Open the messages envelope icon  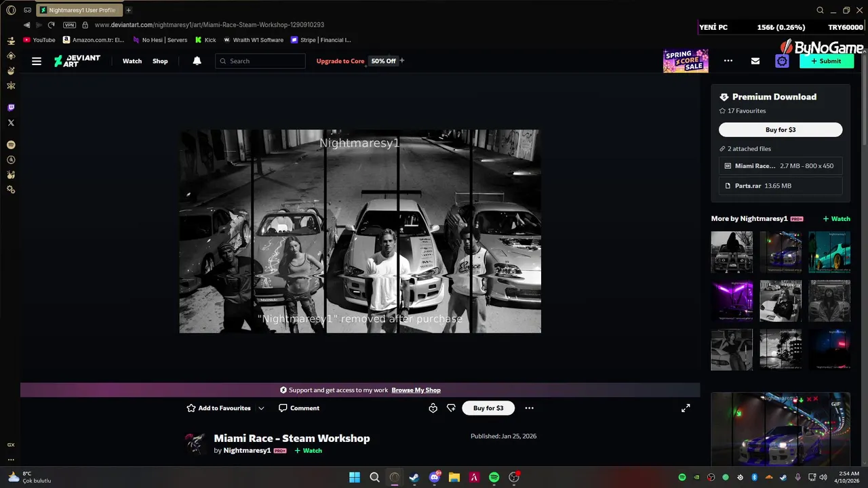[x=755, y=61]
